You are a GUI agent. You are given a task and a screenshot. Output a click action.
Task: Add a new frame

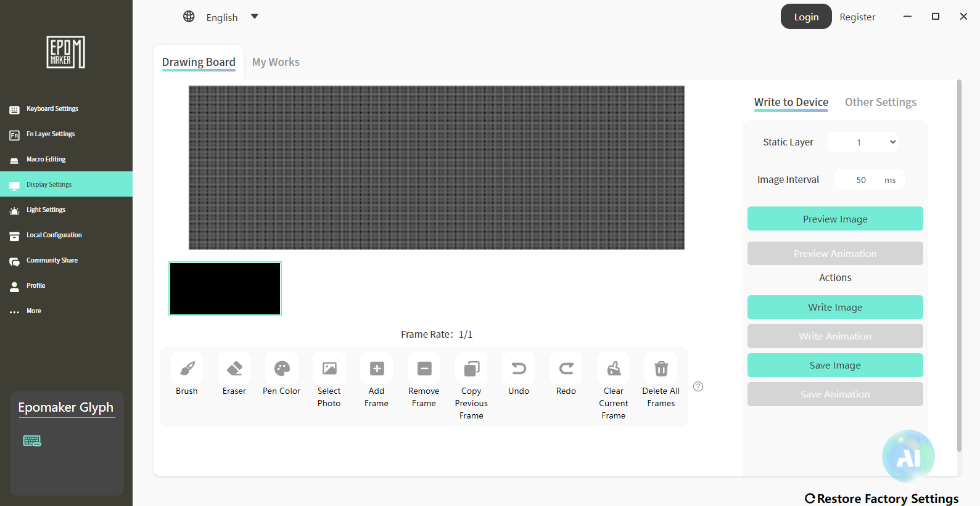tap(377, 369)
